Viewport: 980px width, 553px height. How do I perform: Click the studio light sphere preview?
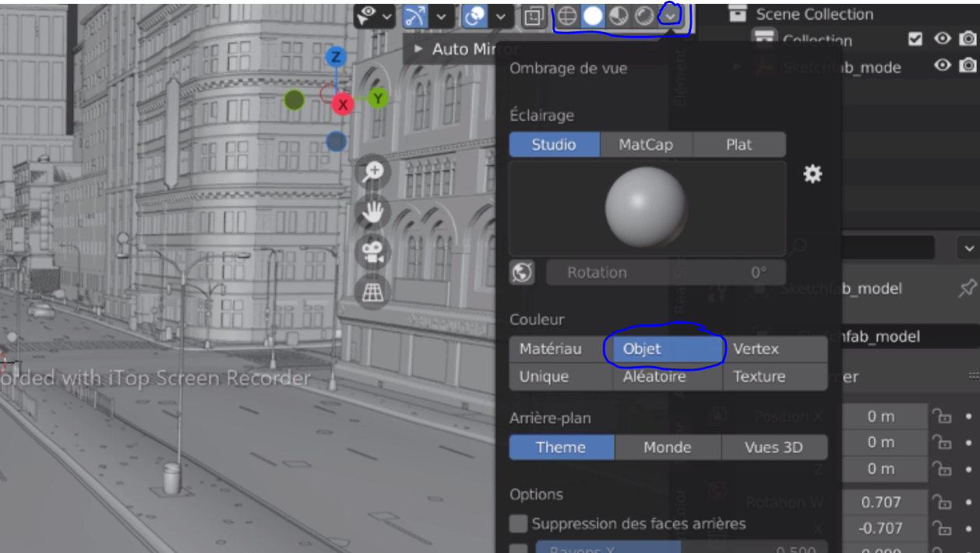coord(647,208)
